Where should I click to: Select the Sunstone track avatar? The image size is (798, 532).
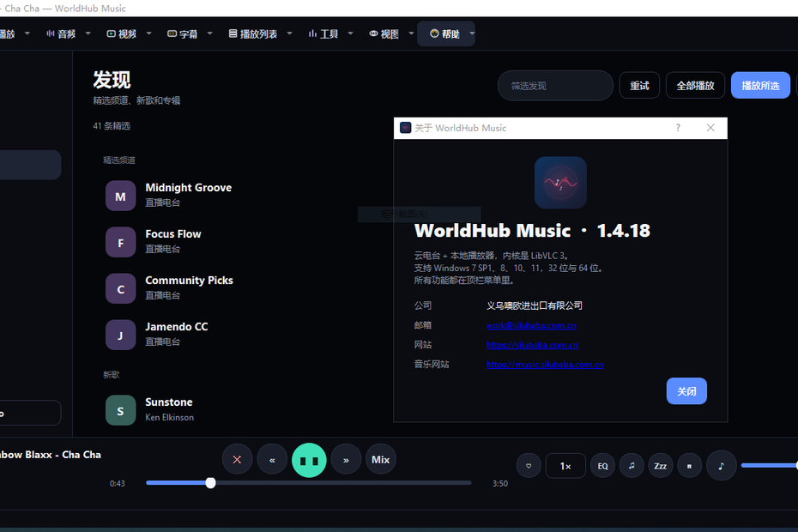click(121, 410)
